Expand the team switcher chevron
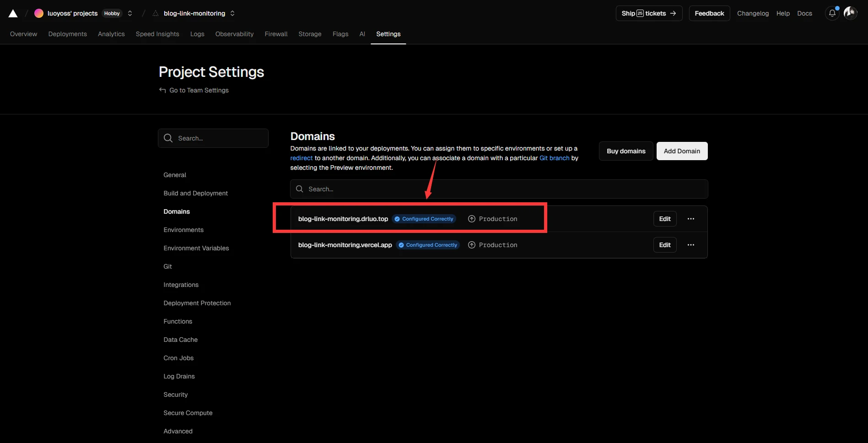868x443 pixels. pyautogui.click(x=130, y=13)
